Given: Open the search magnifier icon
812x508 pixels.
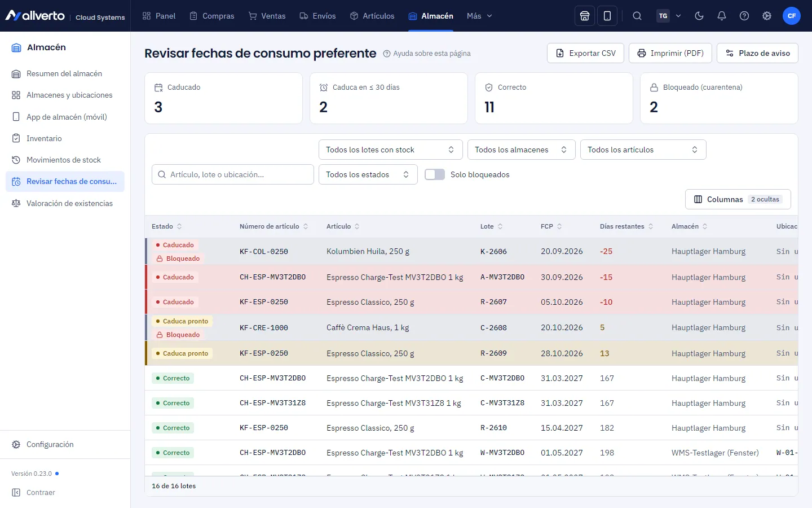Looking at the screenshot, I should pos(637,16).
